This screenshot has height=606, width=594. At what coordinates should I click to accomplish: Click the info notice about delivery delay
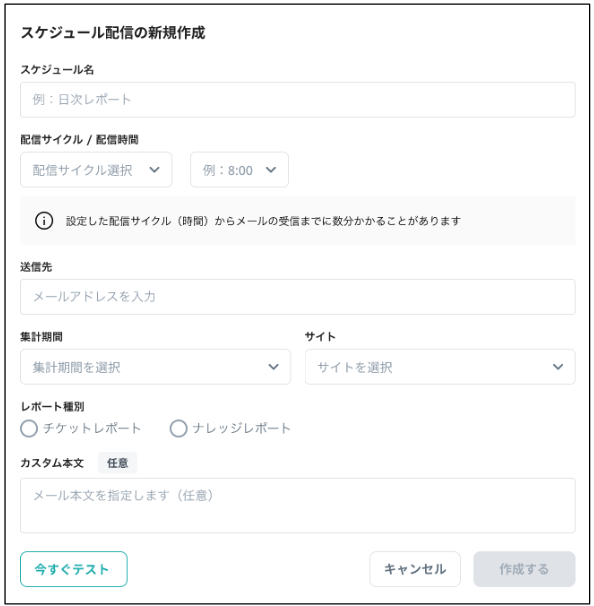pos(298,221)
